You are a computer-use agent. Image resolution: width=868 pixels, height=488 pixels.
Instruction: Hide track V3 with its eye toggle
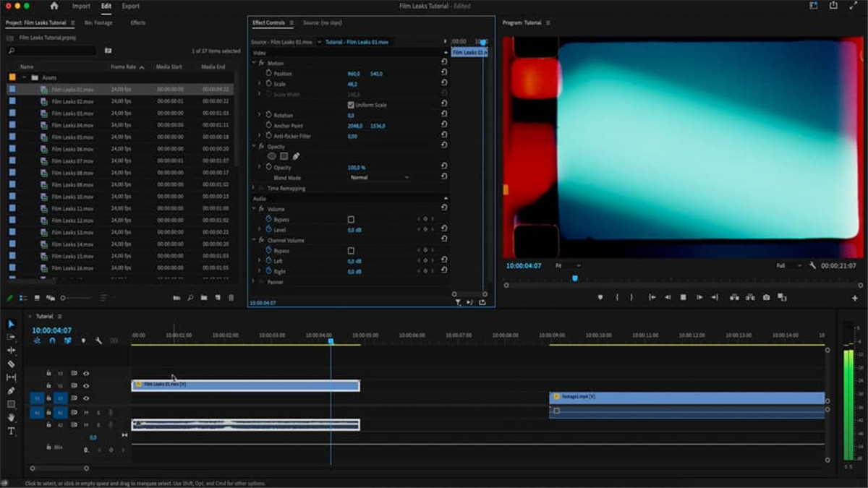(86, 373)
